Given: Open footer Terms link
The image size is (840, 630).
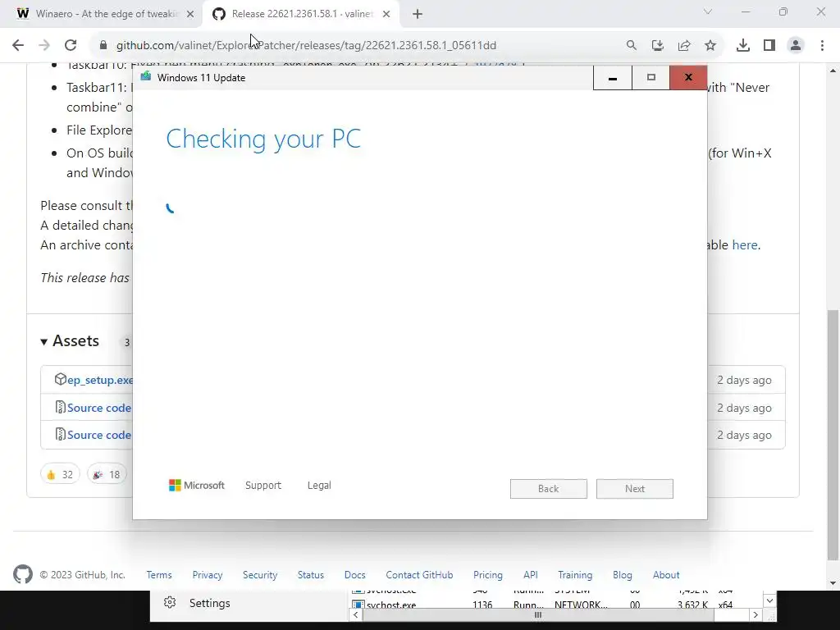Looking at the screenshot, I should coord(159,575).
